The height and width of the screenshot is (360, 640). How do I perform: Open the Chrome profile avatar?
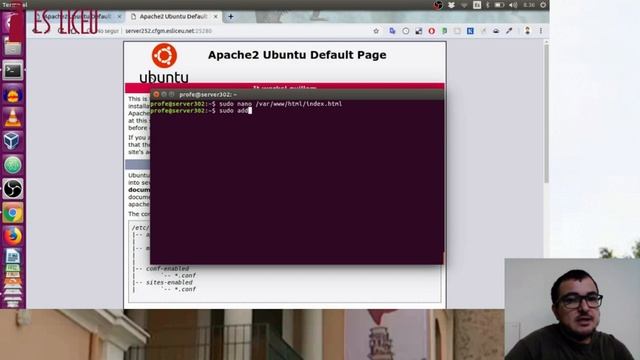click(x=527, y=31)
